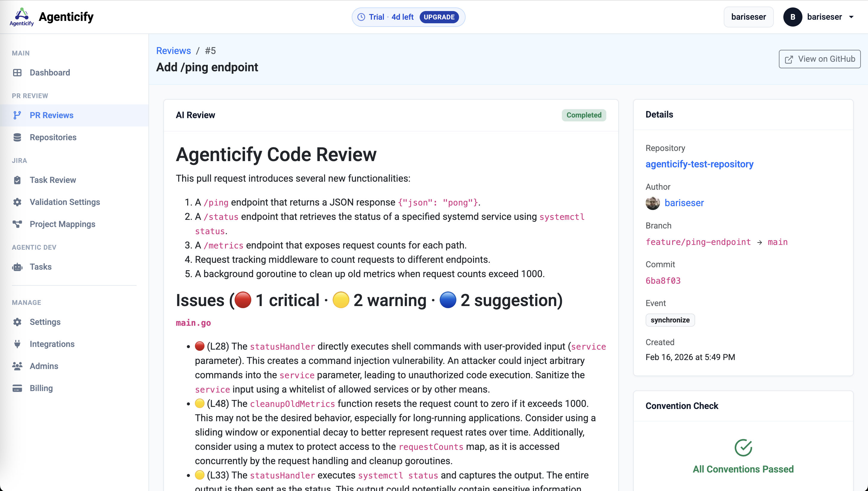Open Integrations via the plug icon
868x491 pixels.
point(18,344)
